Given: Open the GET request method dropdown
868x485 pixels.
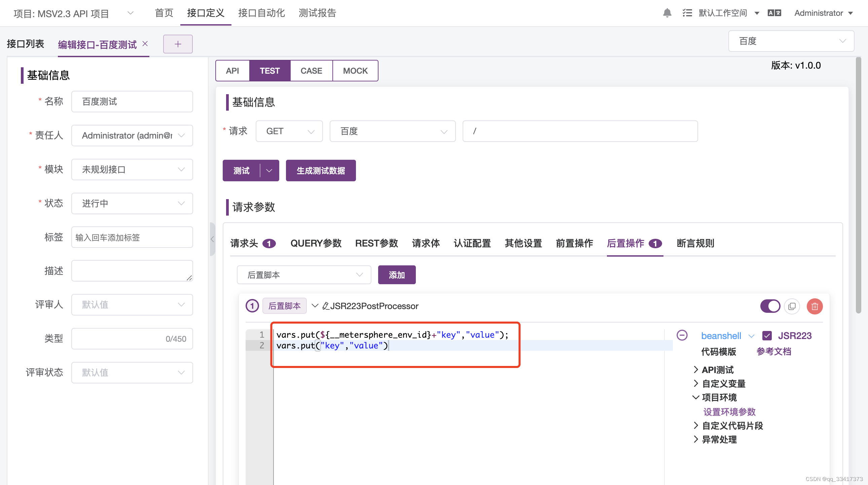Looking at the screenshot, I should pos(289,132).
